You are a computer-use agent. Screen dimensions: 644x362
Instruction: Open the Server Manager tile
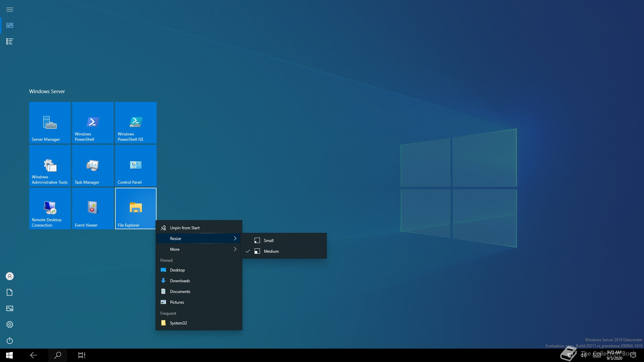pyautogui.click(x=50, y=123)
